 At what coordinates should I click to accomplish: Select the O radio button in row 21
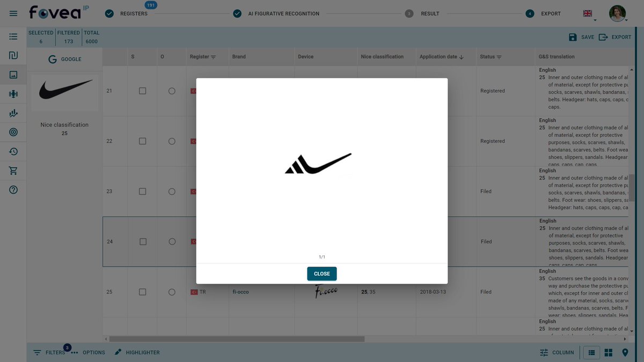(172, 91)
